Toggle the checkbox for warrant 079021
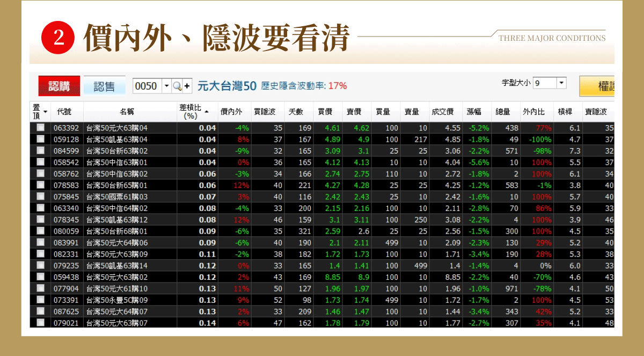The height and width of the screenshot is (356, 644). pyautogui.click(x=40, y=323)
